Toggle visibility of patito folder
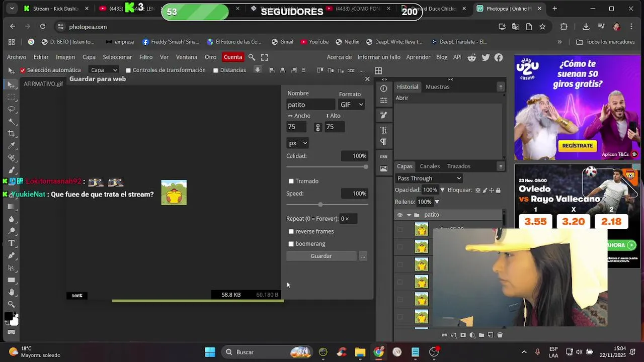The height and width of the screenshot is (362, 644). point(400,215)
